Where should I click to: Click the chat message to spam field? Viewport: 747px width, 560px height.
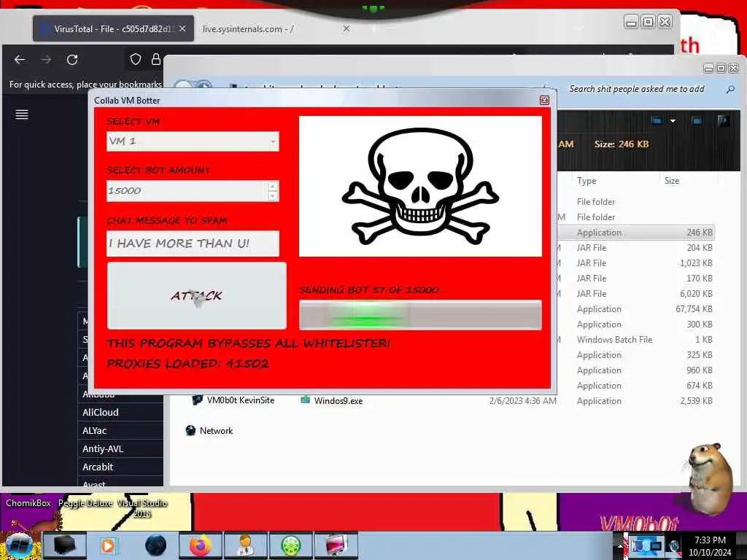point(193,244)
